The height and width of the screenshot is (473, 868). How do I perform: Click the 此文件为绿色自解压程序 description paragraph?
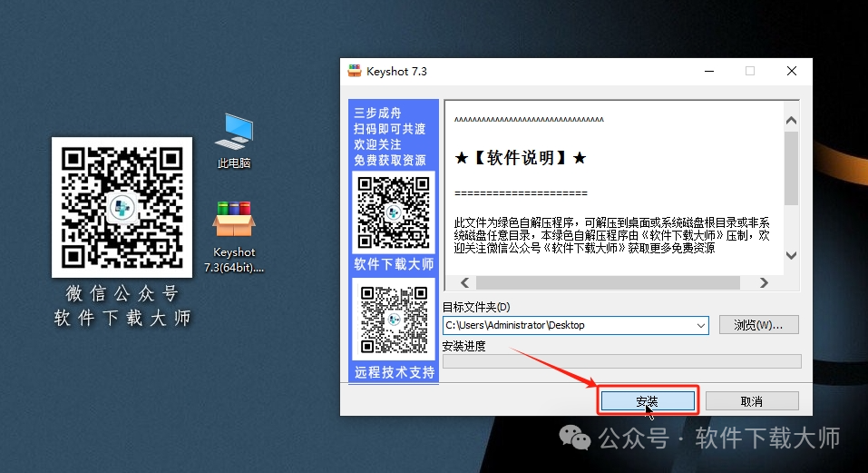[611, 235]
